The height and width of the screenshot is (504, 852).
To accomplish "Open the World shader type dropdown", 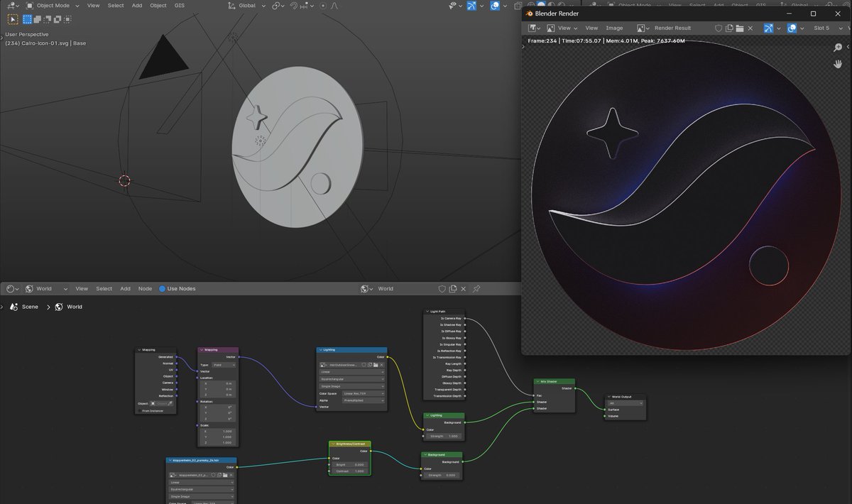I will pyautogui.click(x=46, y=289).
